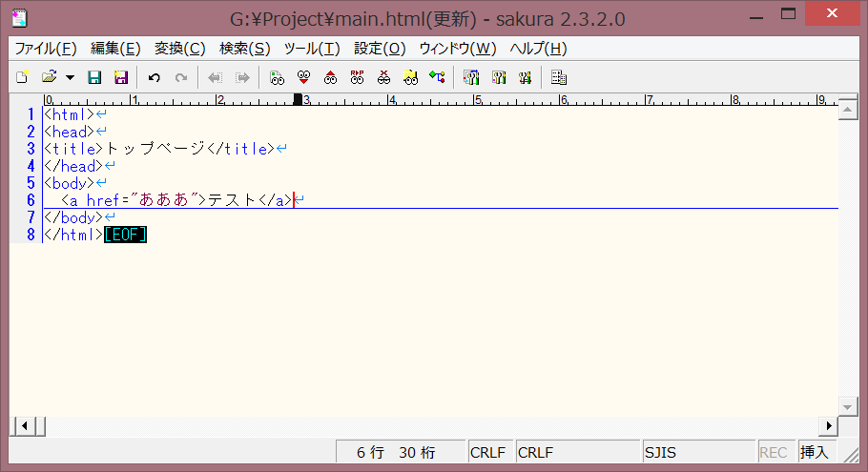Click the vertical scrollbar up arrow
This screenshot has width=868, height=472.
(848, 110)
